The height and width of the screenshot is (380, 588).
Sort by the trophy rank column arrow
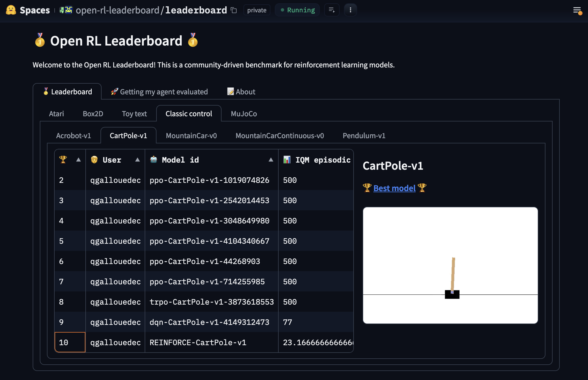(x=79, y=160)
